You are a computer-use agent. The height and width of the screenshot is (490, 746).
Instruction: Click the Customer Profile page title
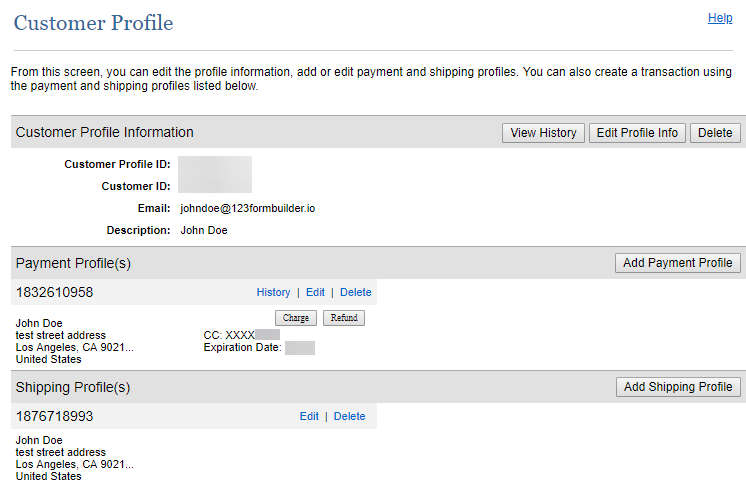tap(93, 24)
